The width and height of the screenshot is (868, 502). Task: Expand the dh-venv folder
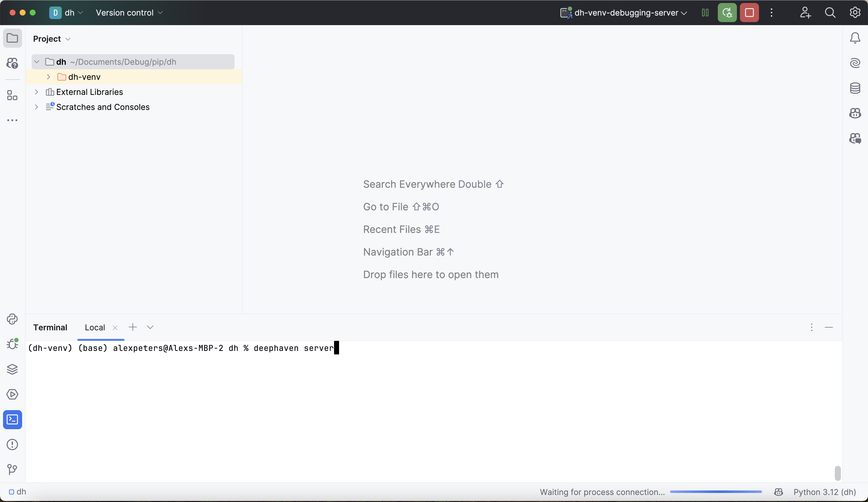(48, 77)
